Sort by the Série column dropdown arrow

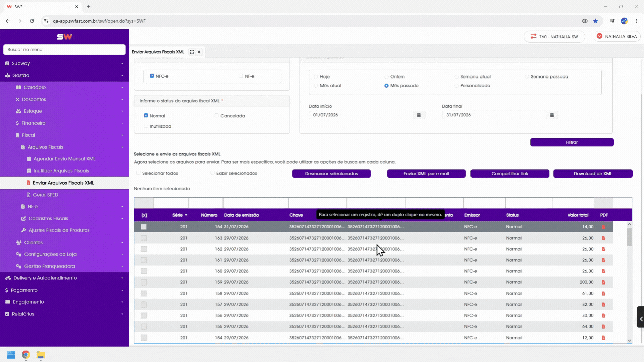[x=186, y=215]
